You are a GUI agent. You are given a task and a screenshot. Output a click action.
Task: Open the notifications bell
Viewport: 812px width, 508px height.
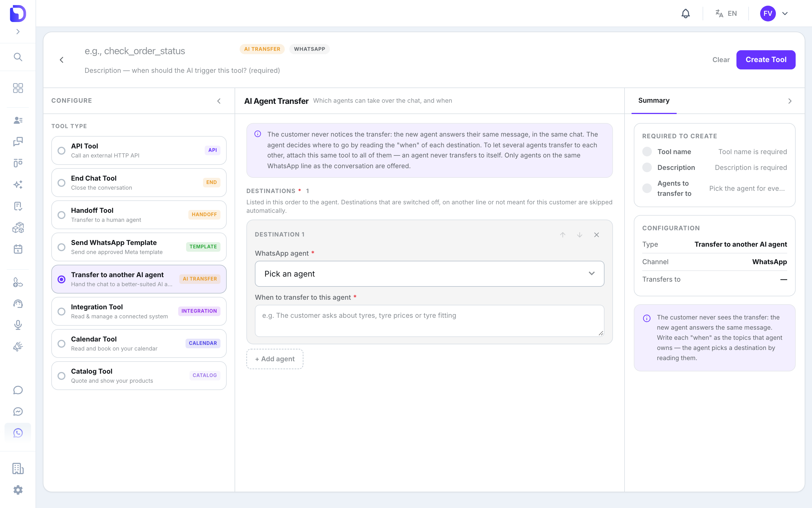pyautogui.click(x=685, y=14)
